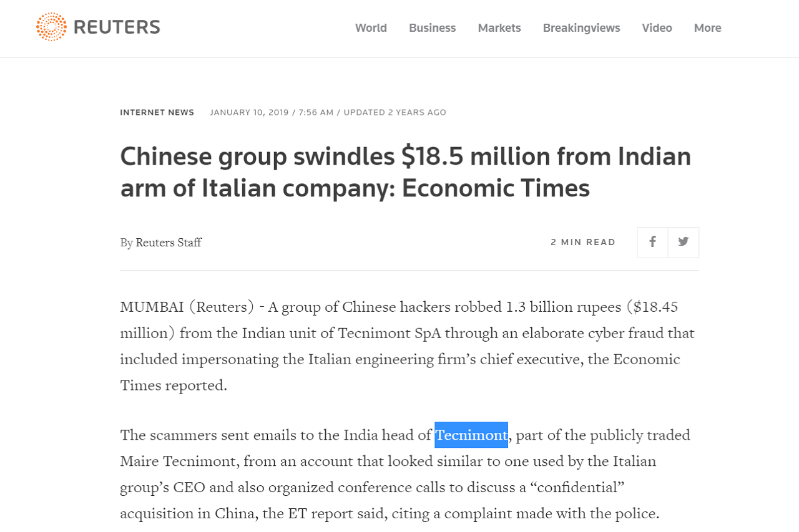
Task: Click the REUTERS wordmark text
Action: [x=117, y=27]
